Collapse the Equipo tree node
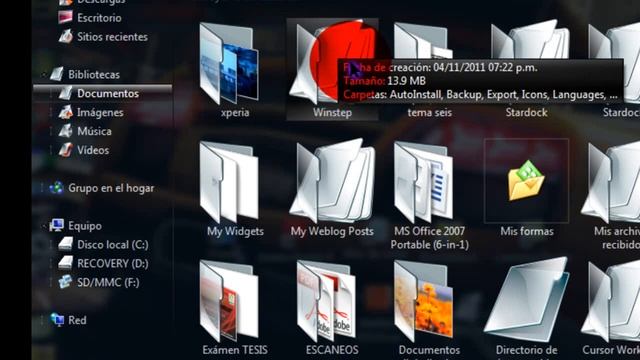The width and height of the screenshot is (640, 360). pyautogui.click(x=43, y=226)
